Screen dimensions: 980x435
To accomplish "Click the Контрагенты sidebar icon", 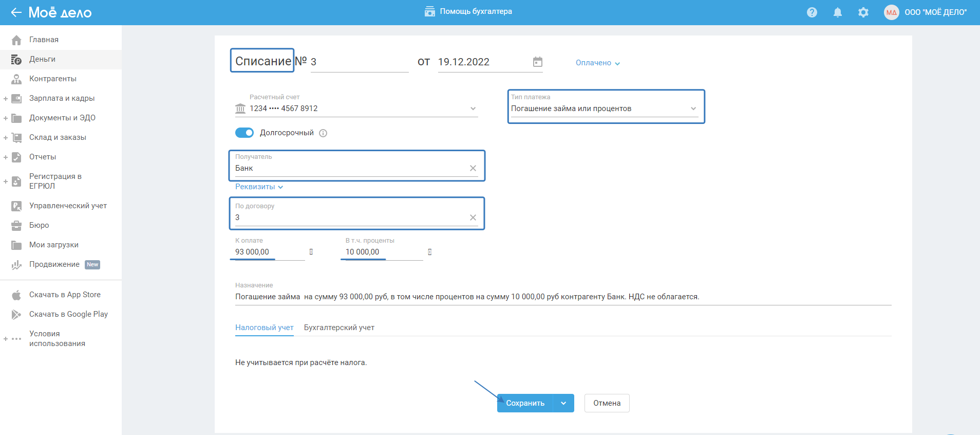I will point(16,79).
